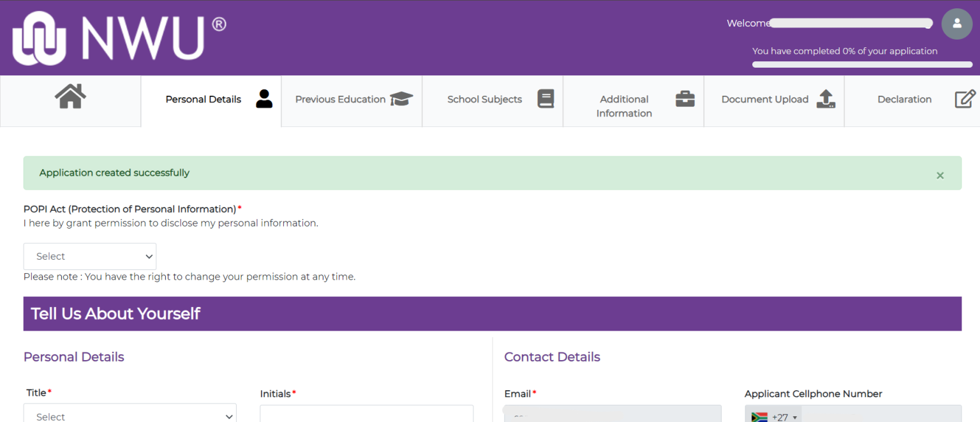
Task: Click the pencil icon next to Declaration
Action: pyautogui.click(x=965, y=99)
